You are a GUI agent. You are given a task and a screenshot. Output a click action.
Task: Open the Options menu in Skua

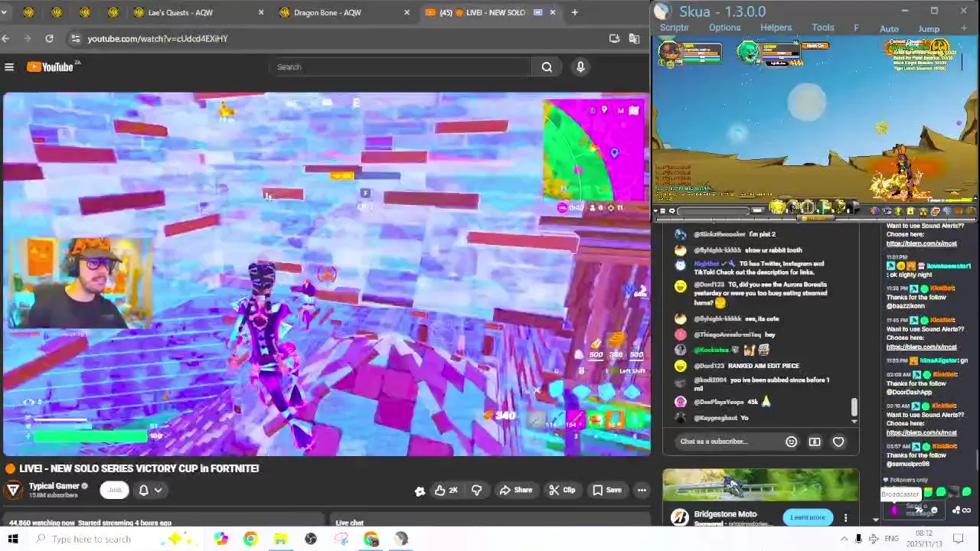tap(724, 28)
